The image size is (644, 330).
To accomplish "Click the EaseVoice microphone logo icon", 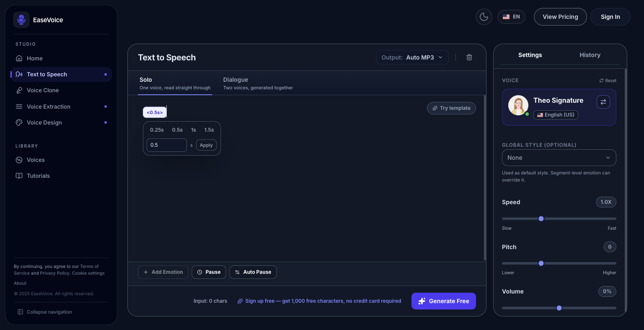I will [x=21, y=20].
